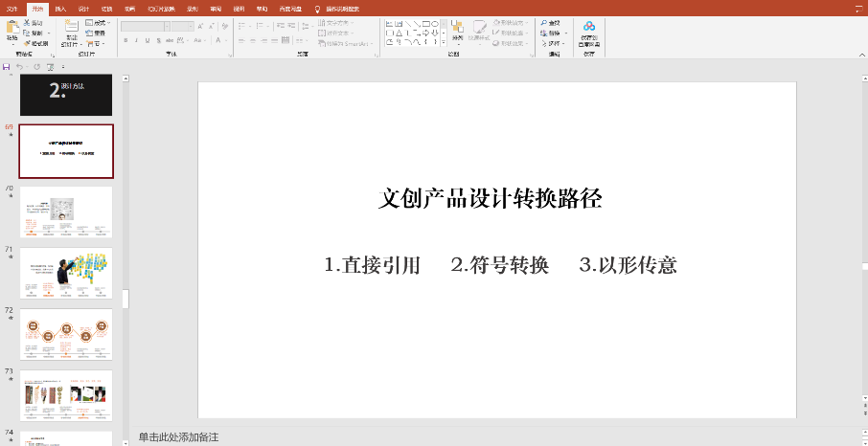
Task: Click the Arrange icon in drawing group
Action: (x=458, y=28)
